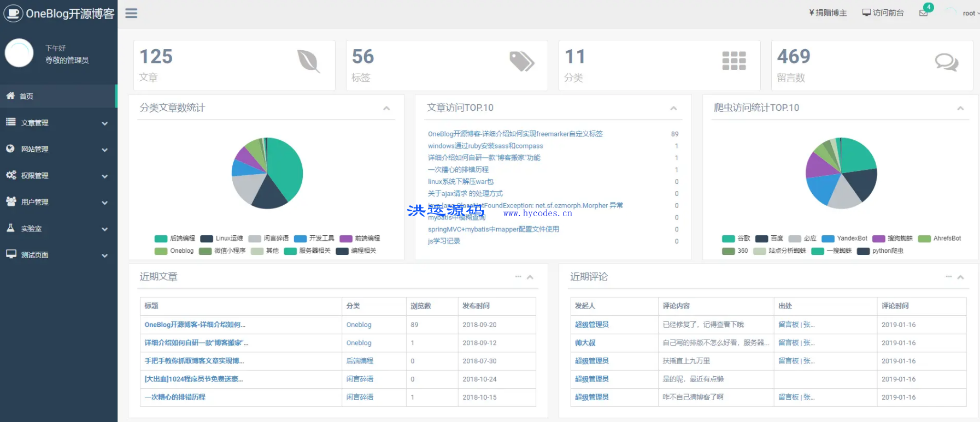Click 捐赠博主 link in header

point(828,13)
